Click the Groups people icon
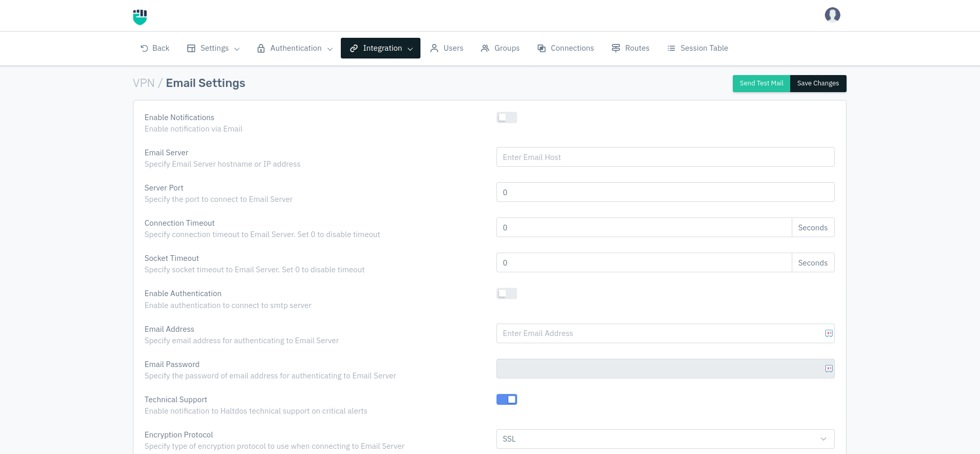The height and width of the screenshot is (454, 980). coord(485,48)
